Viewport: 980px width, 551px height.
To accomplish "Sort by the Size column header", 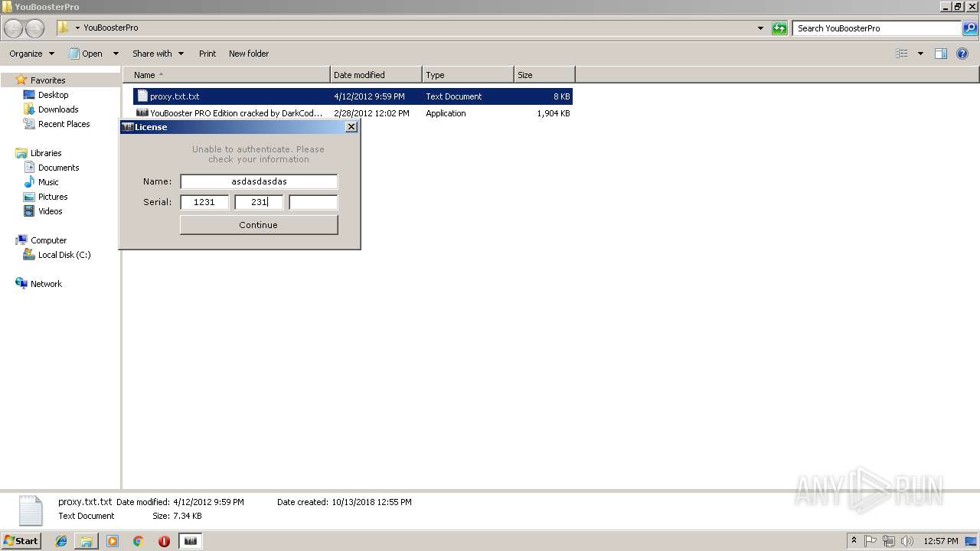I will coord(544,75).
